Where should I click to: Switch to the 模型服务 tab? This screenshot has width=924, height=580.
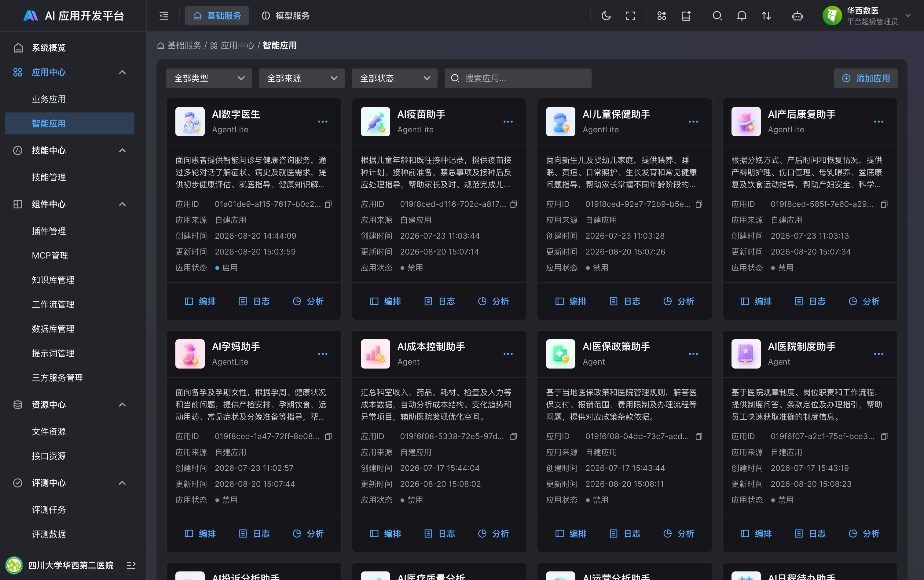coord(285,16)
